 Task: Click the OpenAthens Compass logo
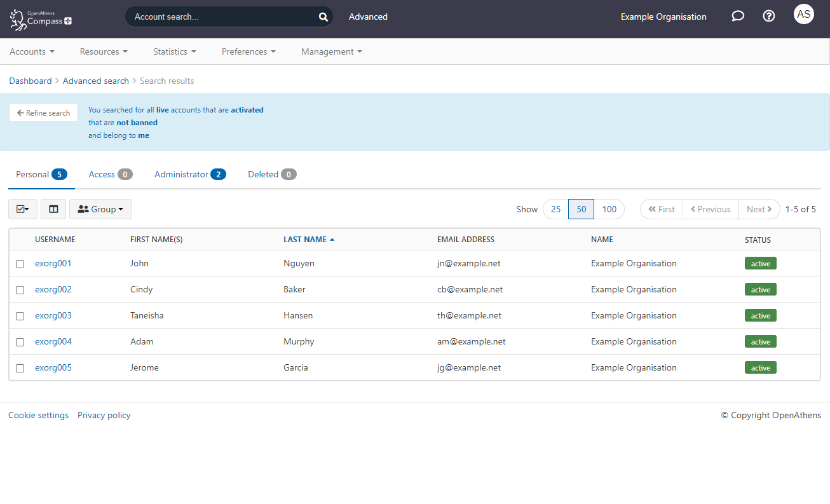click(x=39, y=19)
